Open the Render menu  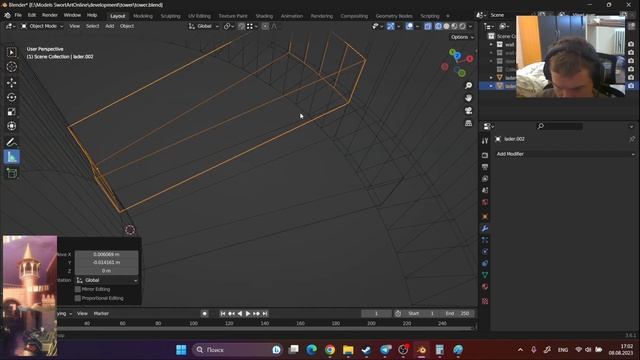click(x=50, y=15)
